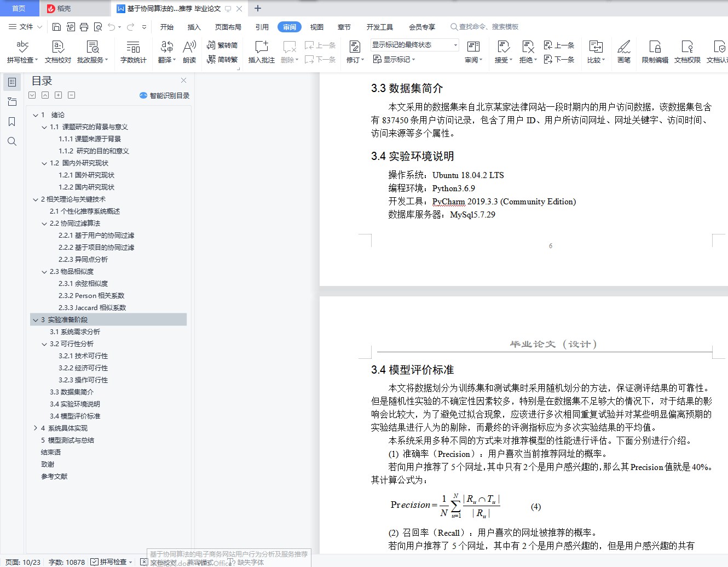Collapse the 2.3 物品相似度 node
The width and height of the screenshot is (728, 567).
point(44,272)
